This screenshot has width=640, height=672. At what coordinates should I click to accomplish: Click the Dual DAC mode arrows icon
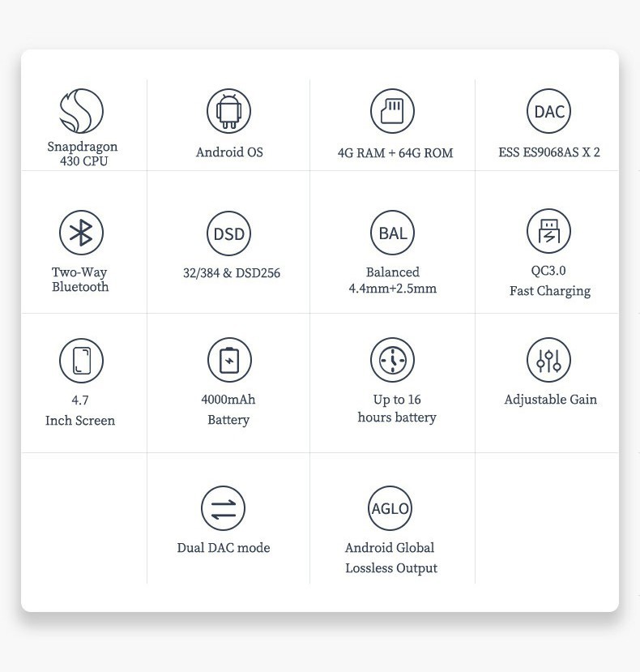223,509
